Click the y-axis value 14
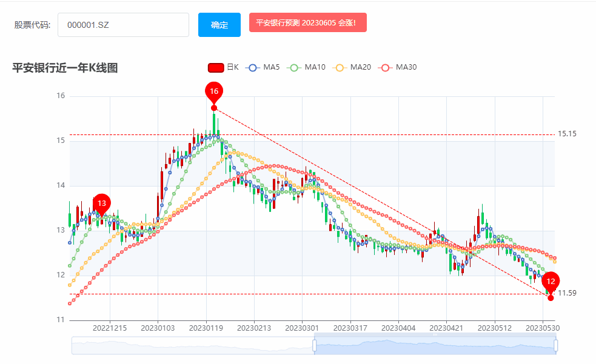The height and width of the screenshot is (364, 596). click(61, 185)
